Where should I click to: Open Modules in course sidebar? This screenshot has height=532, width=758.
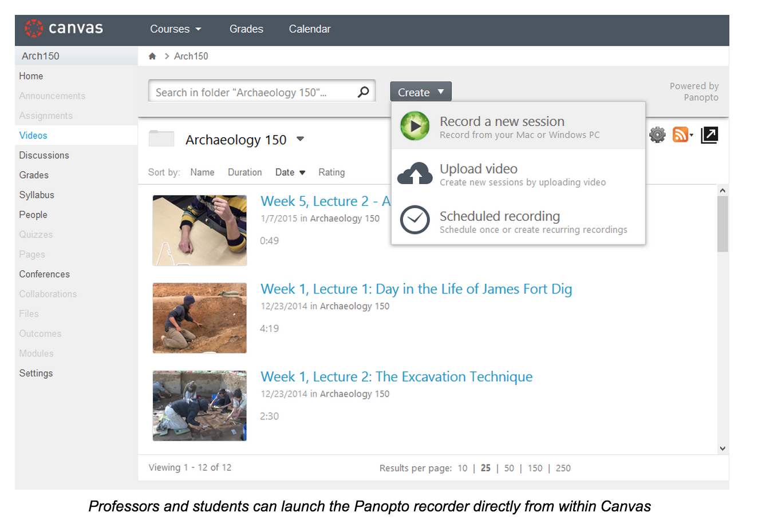[x=36, y=354]
